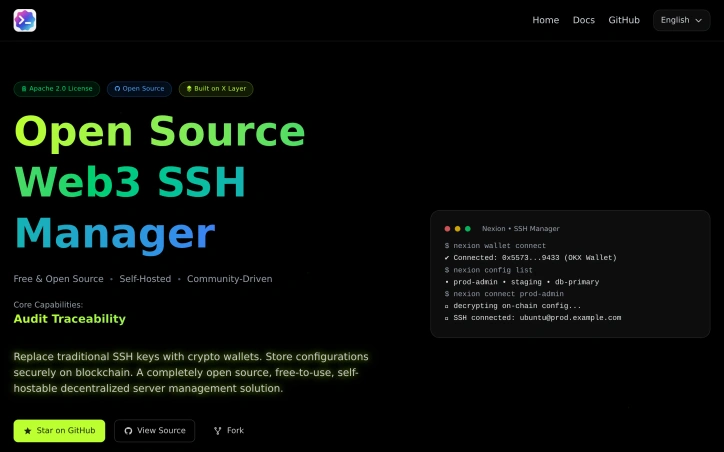Click the 'Replace traditional SSH keys' description paragraph
The image size is (724, 452).
(x=191, y=373)
